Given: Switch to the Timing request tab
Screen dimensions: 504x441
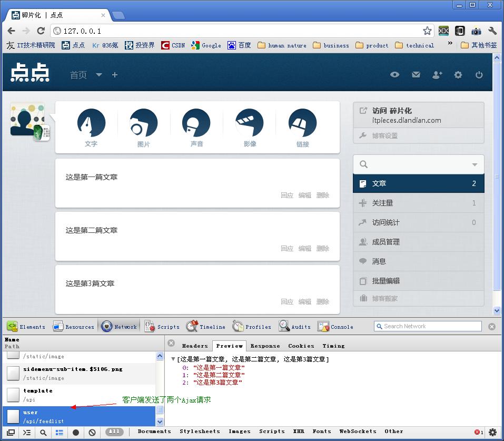Looking at the screenshot, I should pyautogui.click(x=333, y=346).
